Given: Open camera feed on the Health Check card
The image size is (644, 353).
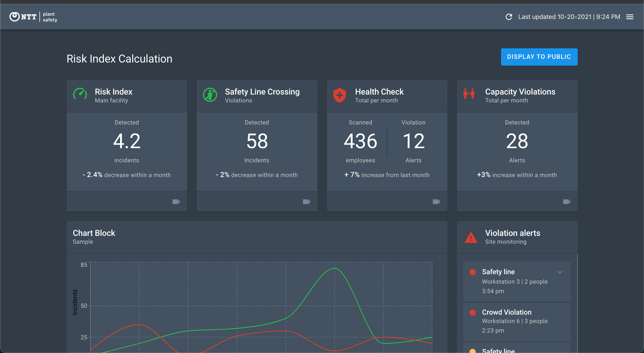Looking at the screenshot, I should [x=436, y=202].
